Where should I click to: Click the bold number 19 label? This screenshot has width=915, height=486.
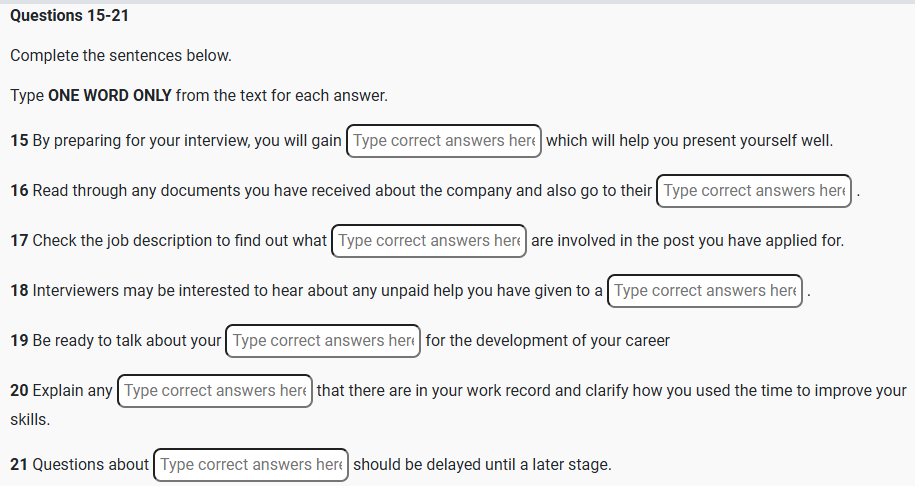pyautogui.click(x=19, y=341)
